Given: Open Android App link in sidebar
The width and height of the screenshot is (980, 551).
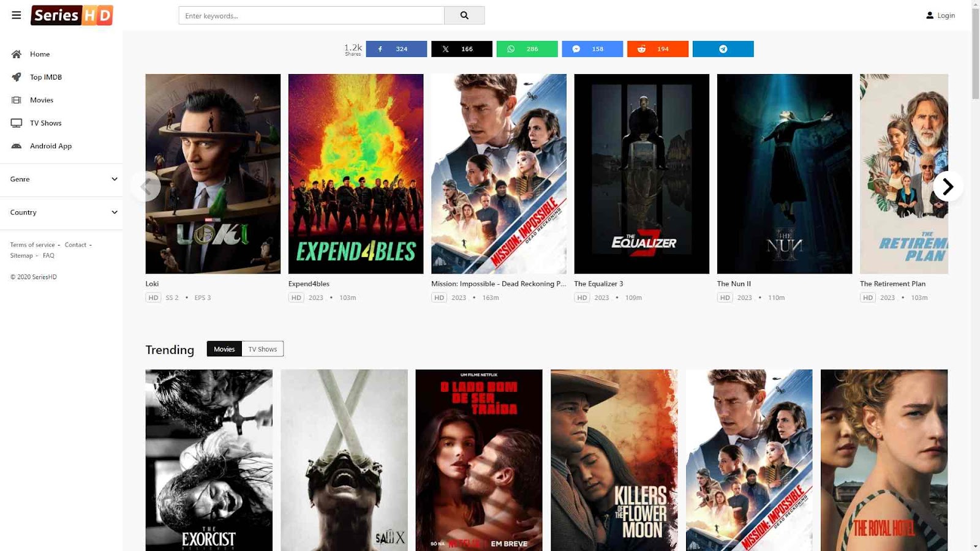Looking at the screenshot, I should coord(51,146).
